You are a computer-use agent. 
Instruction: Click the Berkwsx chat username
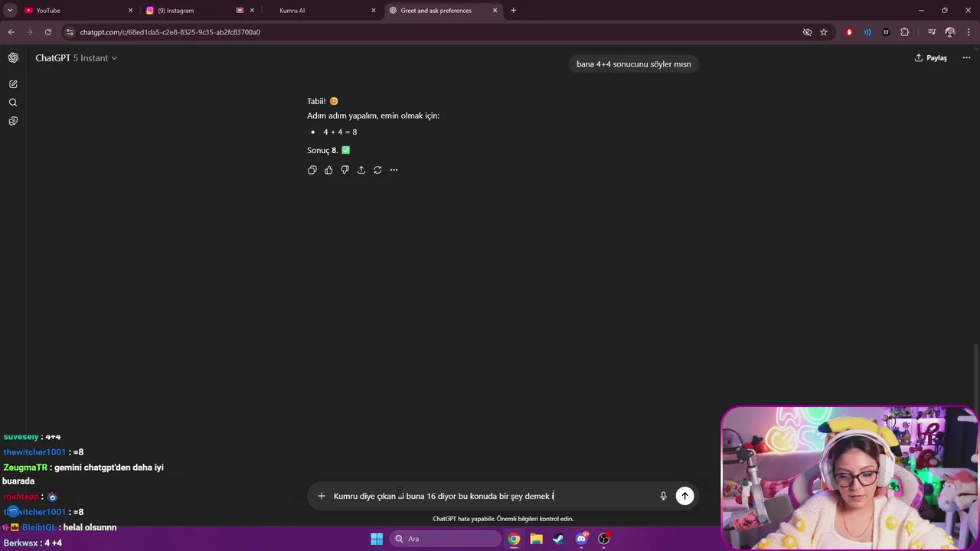point(21,543)
